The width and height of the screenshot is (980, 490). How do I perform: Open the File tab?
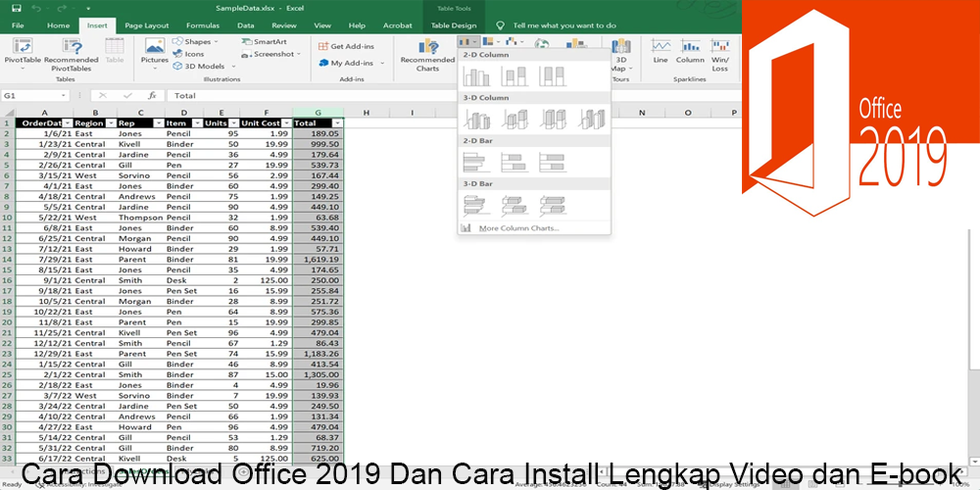(18, 25)
